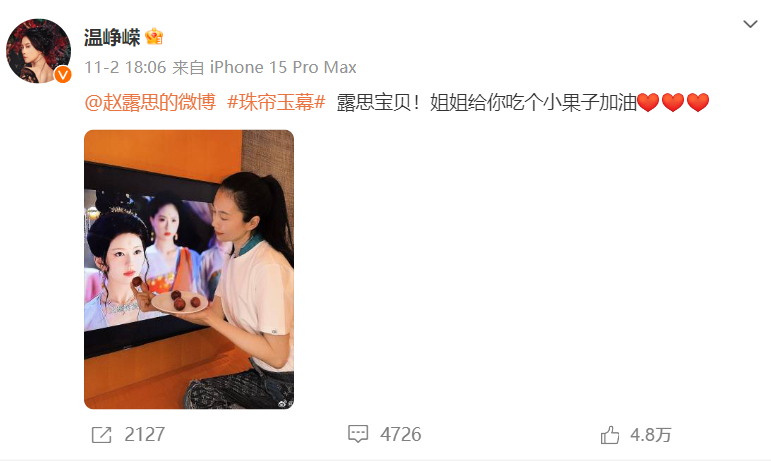This screenshot has width=771, height=461.
Task: Click the comment count 4726
Action: click(401, 434)
